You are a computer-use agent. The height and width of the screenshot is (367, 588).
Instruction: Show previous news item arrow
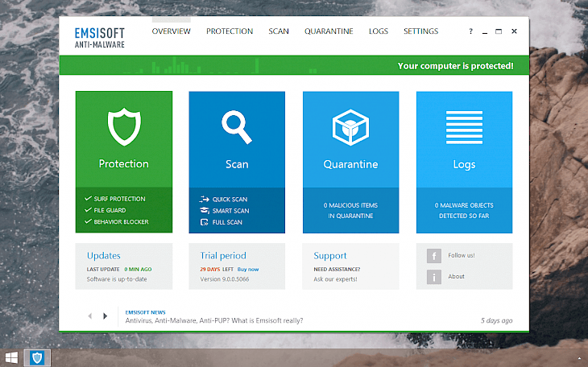pos(90,316)
